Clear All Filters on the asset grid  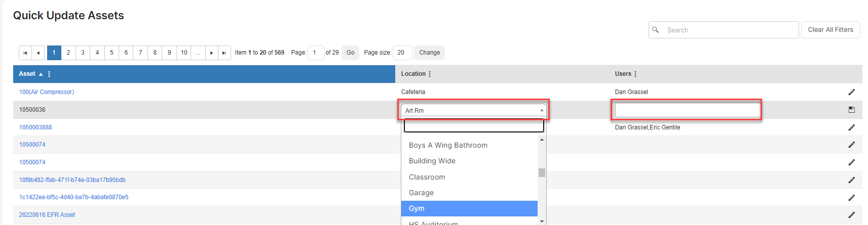(831, 30)
